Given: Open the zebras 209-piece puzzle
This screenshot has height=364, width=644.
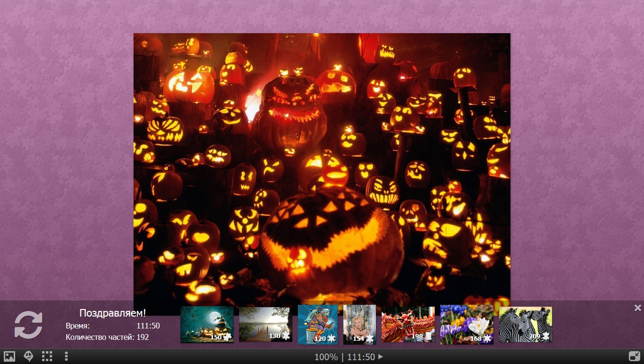Looking at the screenshot, I should [525, 324].
